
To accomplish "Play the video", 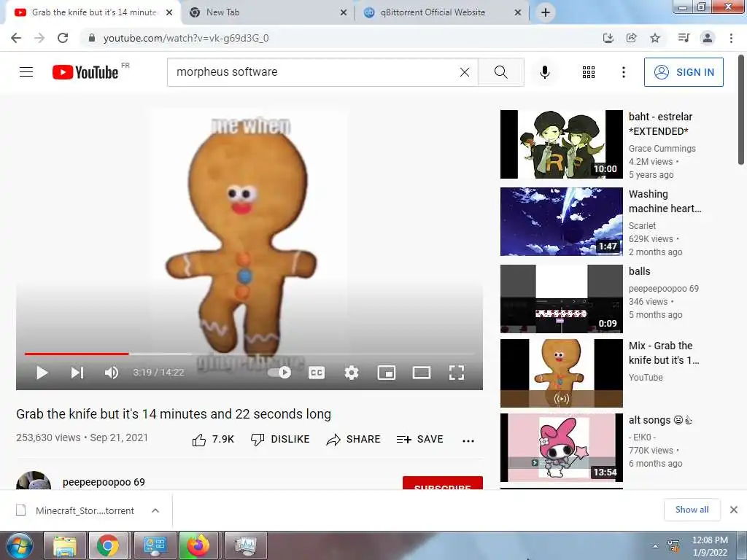I will (42, 373).
